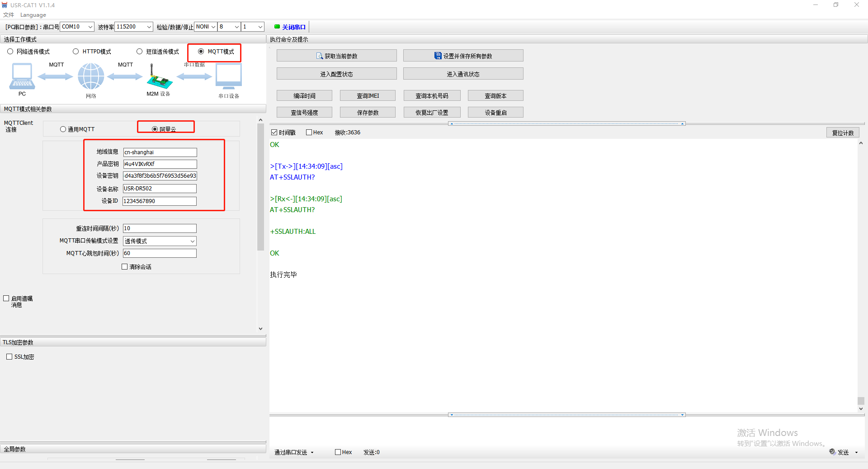The height and width of the screenshot is (469, 868).
Task: Click get current parameters magnifier icon
Action: coord(320,56)
